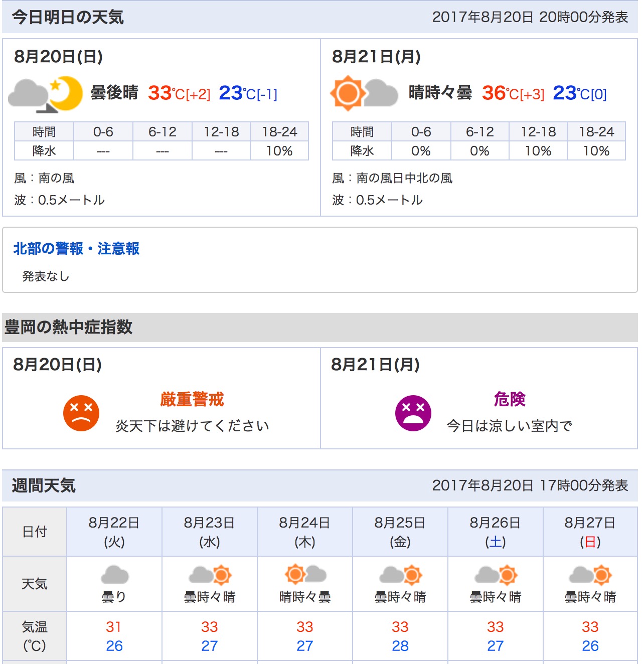Click the orange 厳重警戒 sad face icon
The height and width of the screenshot is (664, 644).
click(81, 413)
